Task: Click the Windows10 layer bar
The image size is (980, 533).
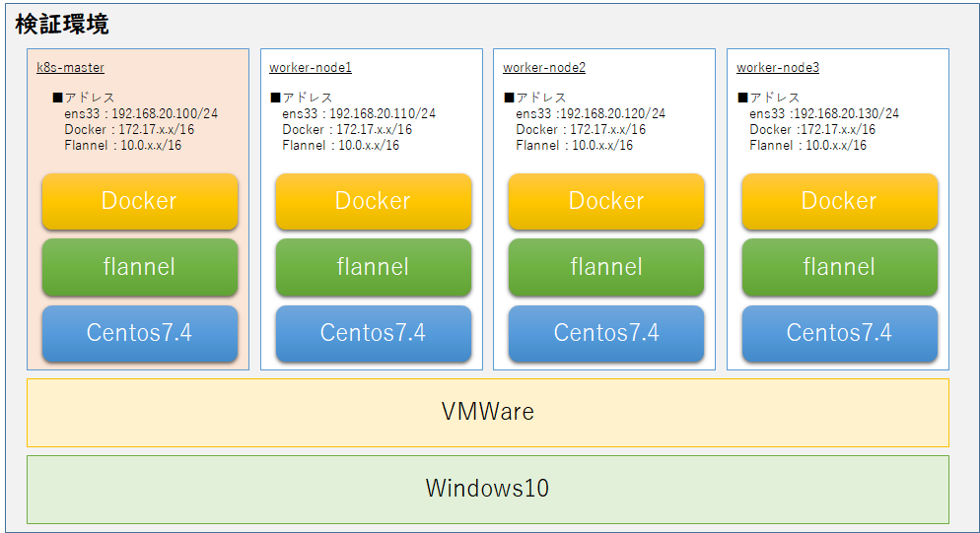Action: pos(487,490)
